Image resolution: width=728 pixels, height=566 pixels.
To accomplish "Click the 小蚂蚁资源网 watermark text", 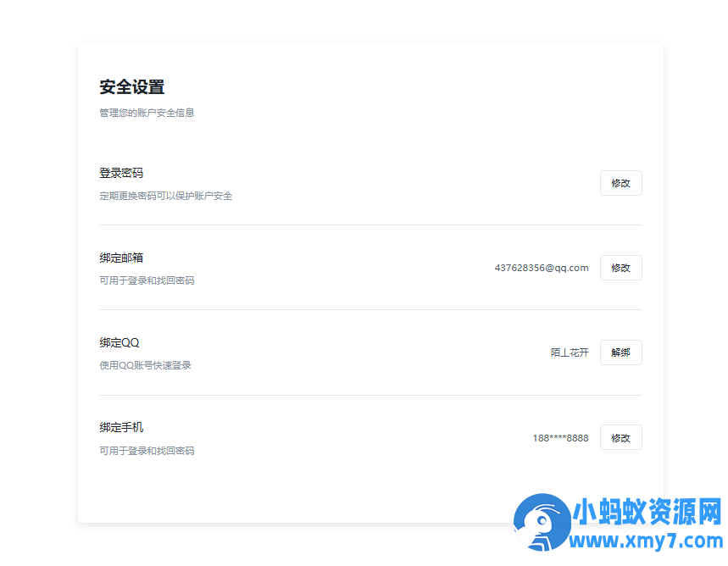I will [x=647, y=512].
